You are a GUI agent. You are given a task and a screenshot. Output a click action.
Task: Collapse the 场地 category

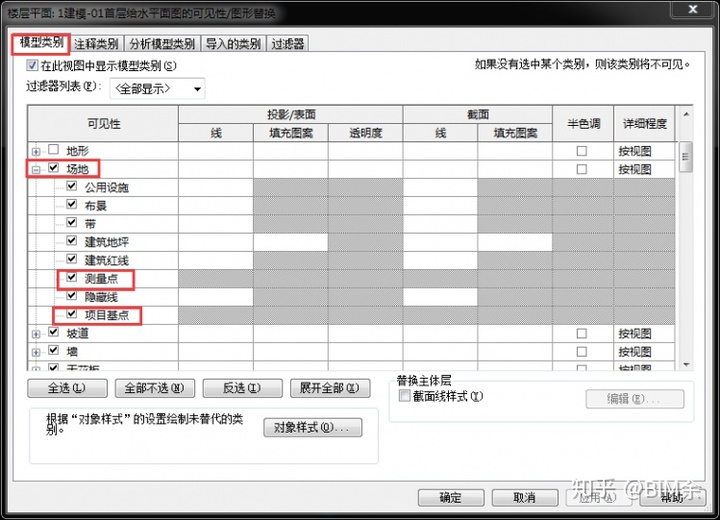36,170
